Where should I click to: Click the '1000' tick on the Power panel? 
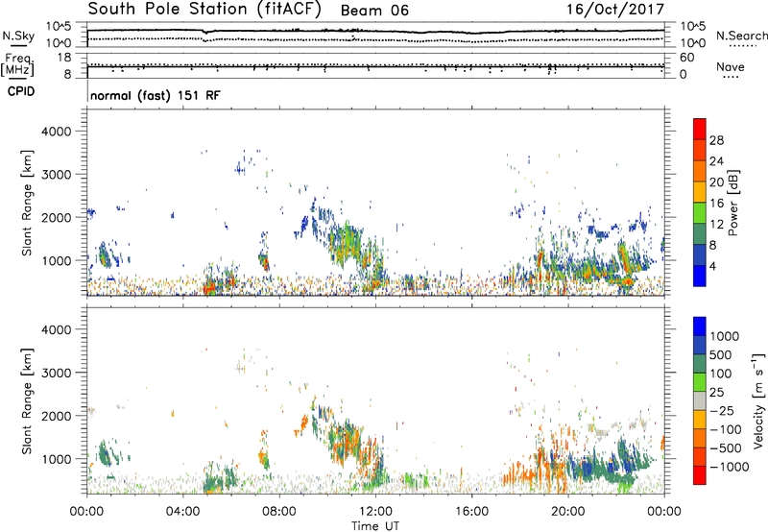57,260
